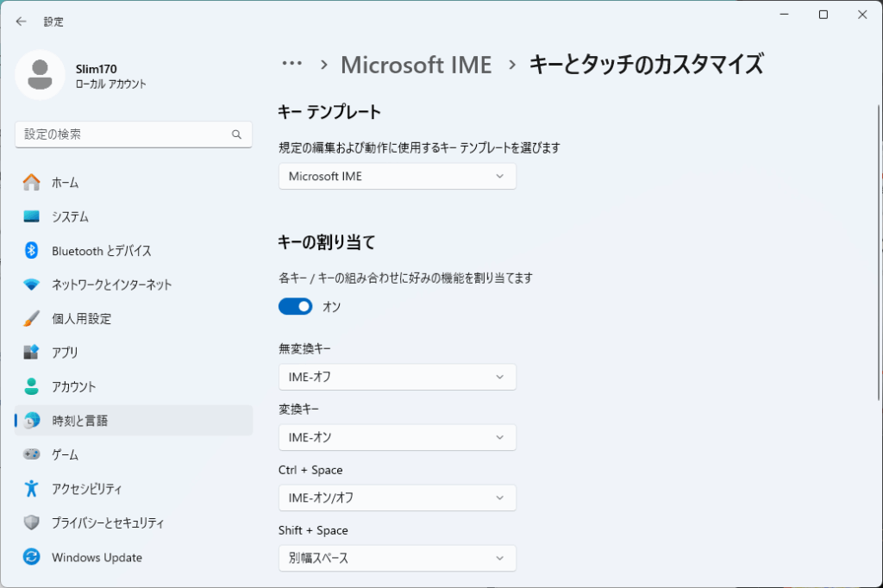Click the Shift + Space label
The width and height of the screenshot is (883, 588).
(x=313, y=530)
